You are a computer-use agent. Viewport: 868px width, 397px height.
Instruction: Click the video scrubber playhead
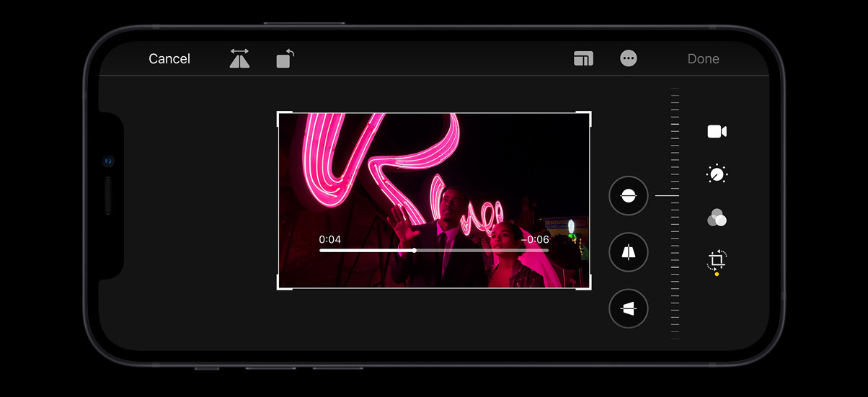(415, 250)
